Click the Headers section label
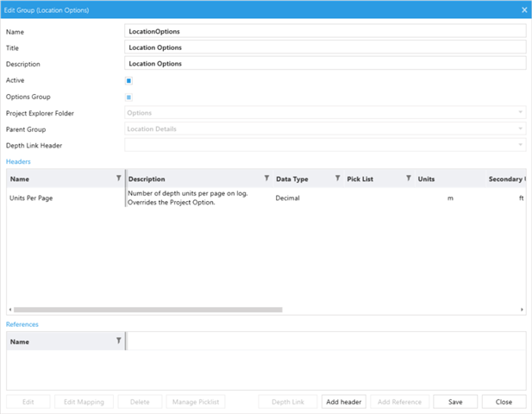Image resolution: width=532 pixels, height=414 pixels. [x=18, y=161]
